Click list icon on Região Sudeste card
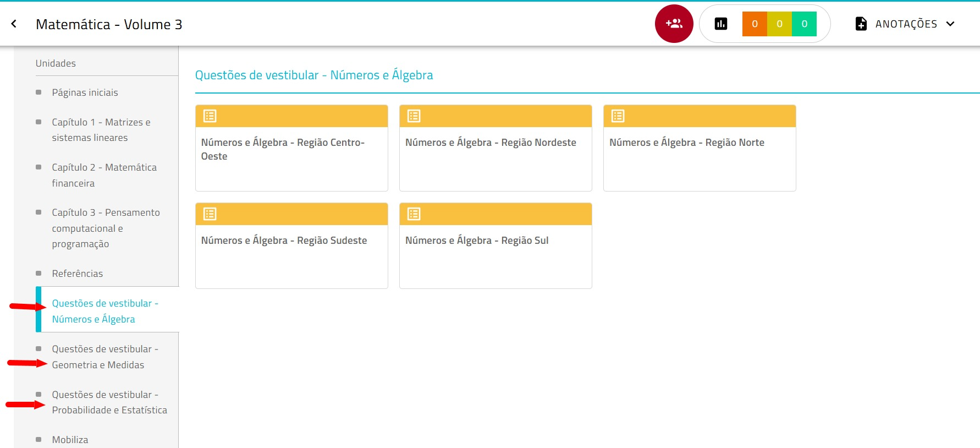The image size is (980, 448). click(x=210, y=214)
